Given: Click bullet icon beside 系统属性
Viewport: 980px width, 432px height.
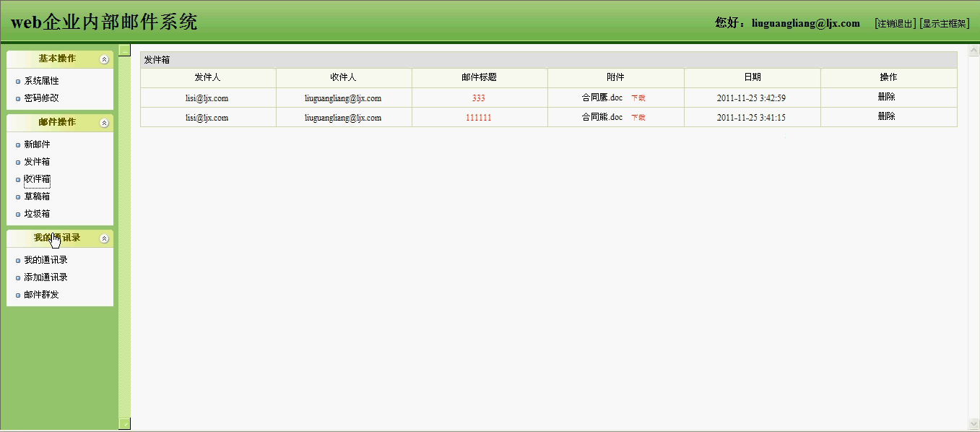Looking at the screenshot, I should [18, 82].
